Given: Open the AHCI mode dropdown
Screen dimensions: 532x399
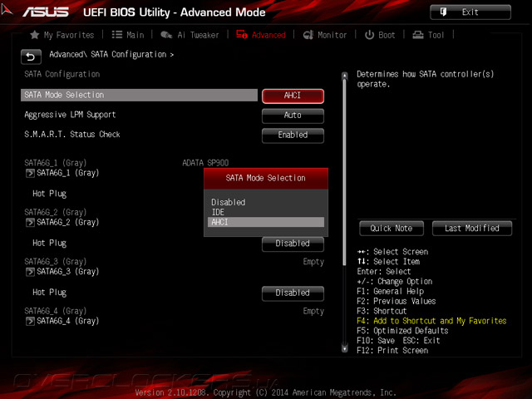Looking at the screenshot, I should (293, 96).
